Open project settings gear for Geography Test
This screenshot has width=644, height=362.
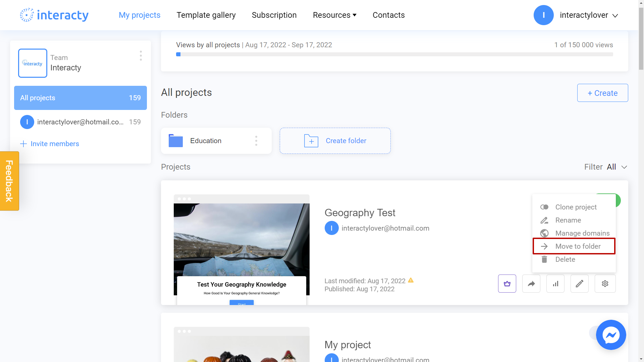(605, 283)
